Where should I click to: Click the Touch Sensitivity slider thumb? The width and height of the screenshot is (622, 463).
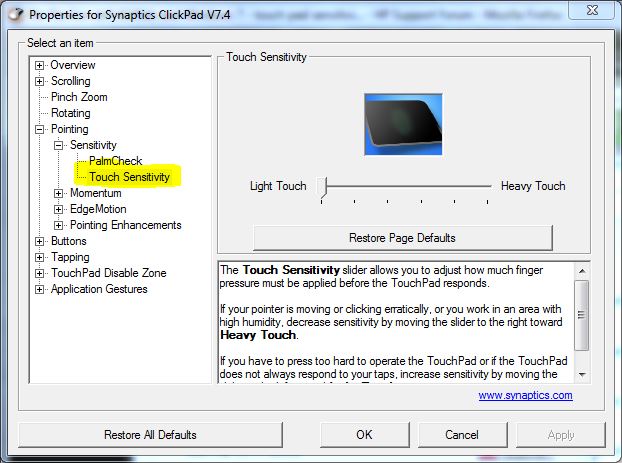[322, 187]
